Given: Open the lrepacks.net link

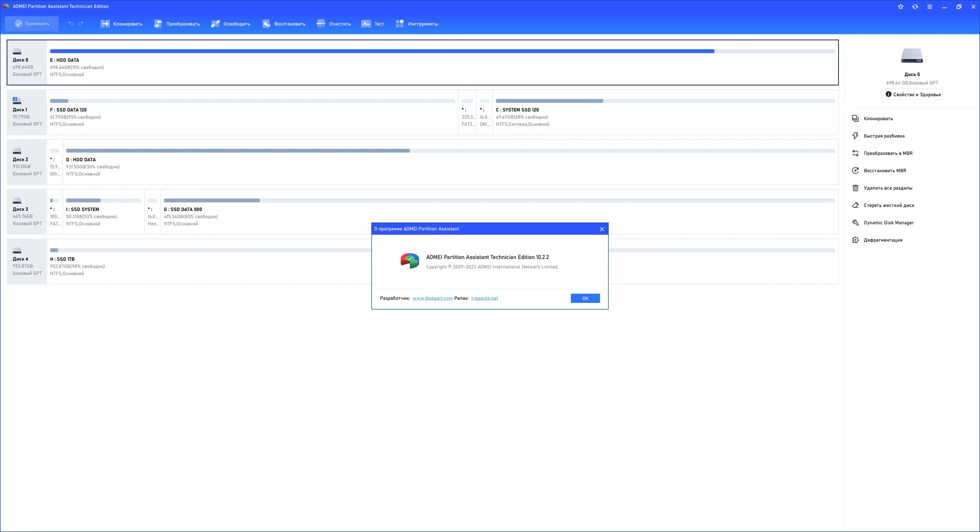Looking at the screenshot, I should point(484,299).
